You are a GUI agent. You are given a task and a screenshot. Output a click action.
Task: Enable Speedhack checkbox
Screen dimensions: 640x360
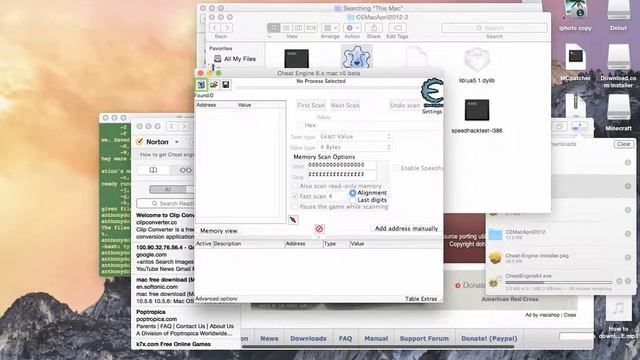click(x=396, y=168)
